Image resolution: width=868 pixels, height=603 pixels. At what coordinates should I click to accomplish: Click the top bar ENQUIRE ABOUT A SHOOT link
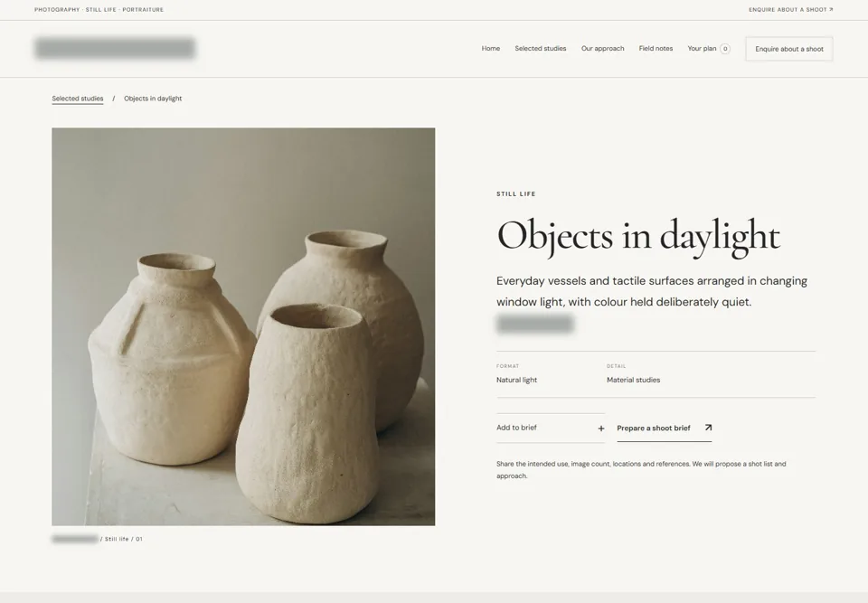(x=790, y=9)
